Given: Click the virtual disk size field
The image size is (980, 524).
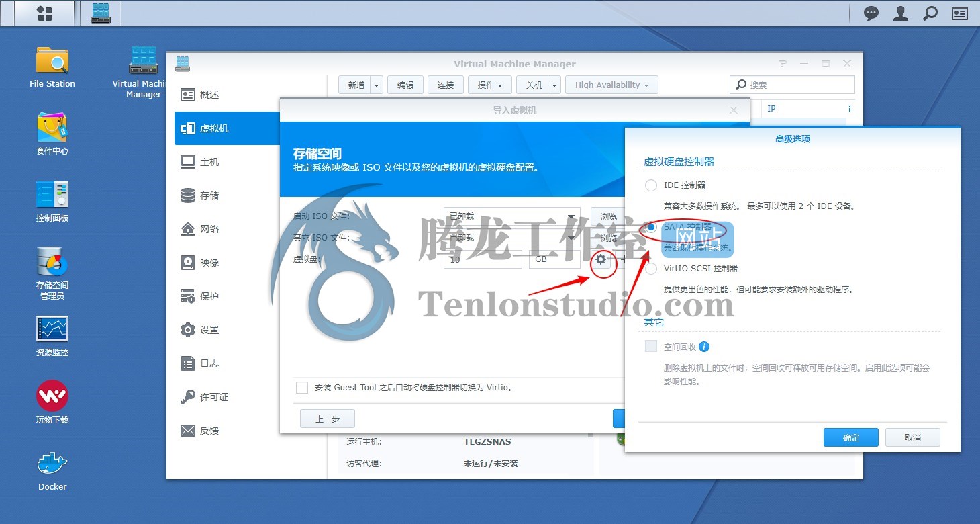Looking at the screenshot, I should coord(483,259).
